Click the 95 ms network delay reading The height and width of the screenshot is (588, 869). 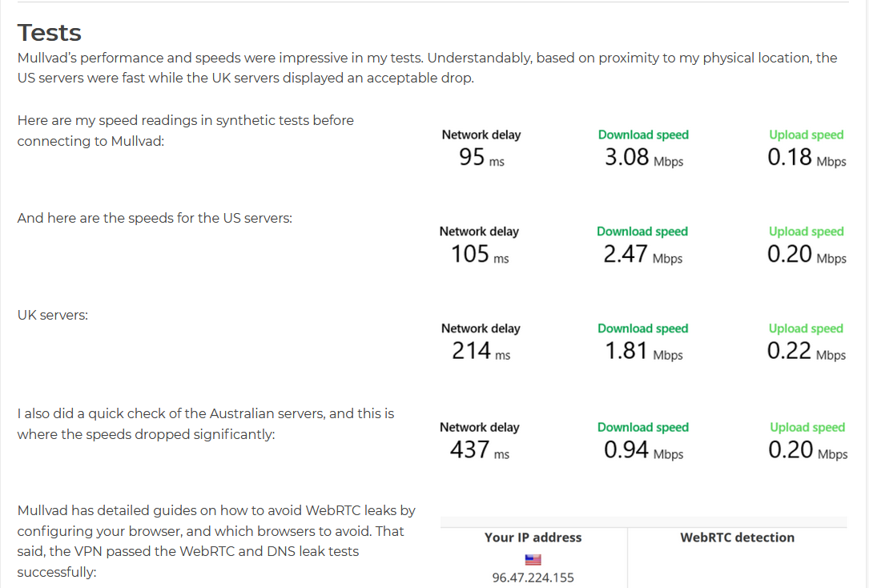pos(481,157)
